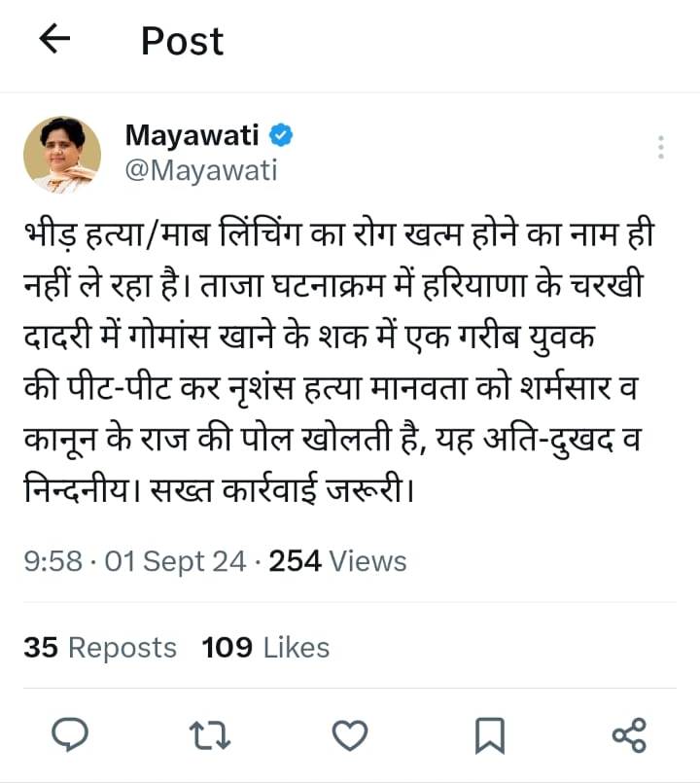The image size is (700, 783).
Task: Tap the reply speech bubble icon
Action: [69, 734]
